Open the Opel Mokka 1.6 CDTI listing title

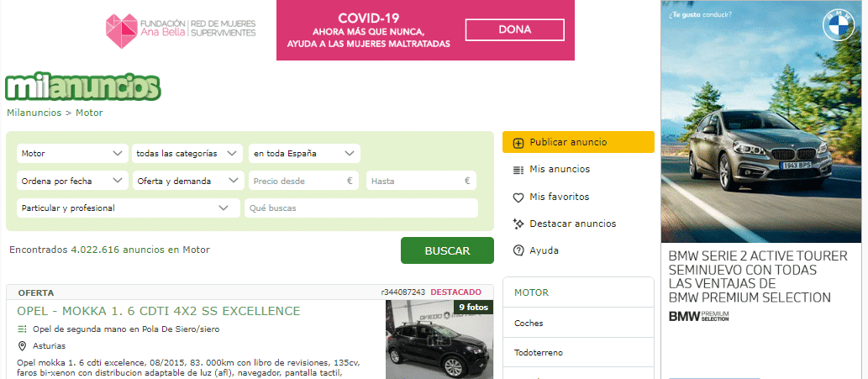(158, 311)
